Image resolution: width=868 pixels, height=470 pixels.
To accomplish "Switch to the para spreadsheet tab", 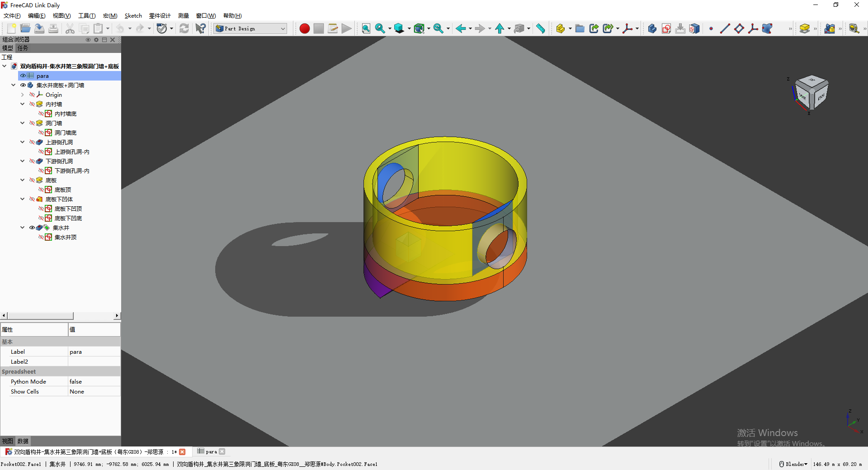I will click(211, 451).
